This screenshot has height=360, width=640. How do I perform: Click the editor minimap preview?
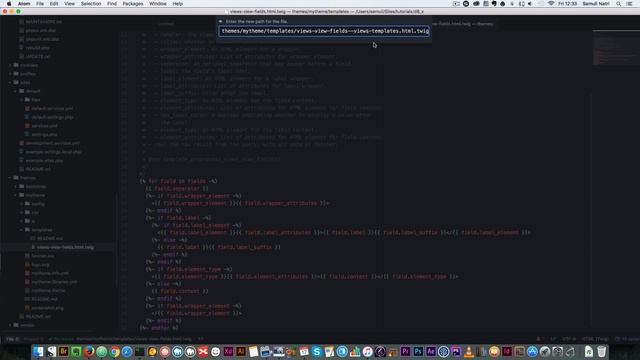point(616,48)
